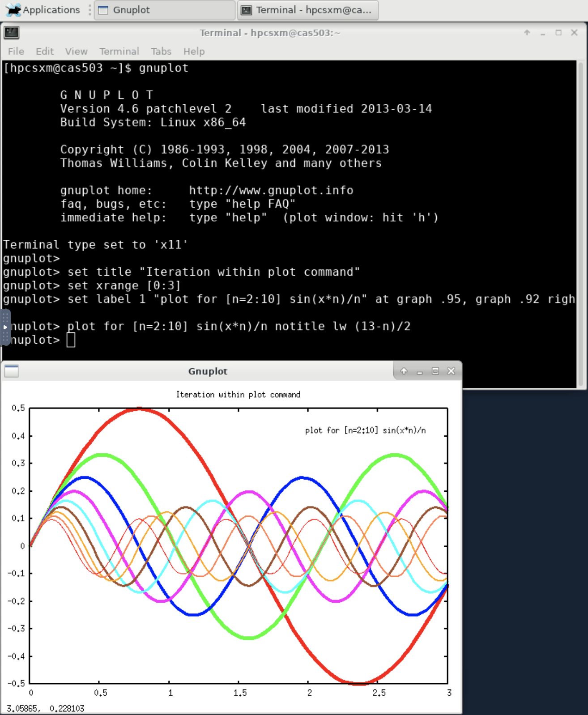Viewport: 588px width, 715px height.
Task: Click the y-axis tick label 0.3
Action: click(18, 463)
